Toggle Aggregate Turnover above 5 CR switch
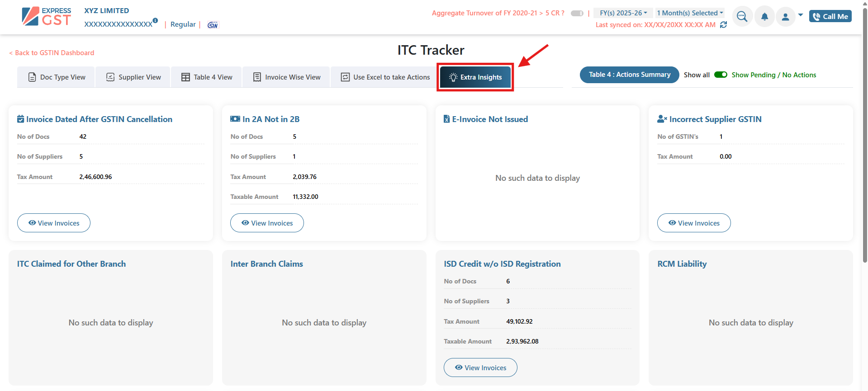 click(577, 13)
